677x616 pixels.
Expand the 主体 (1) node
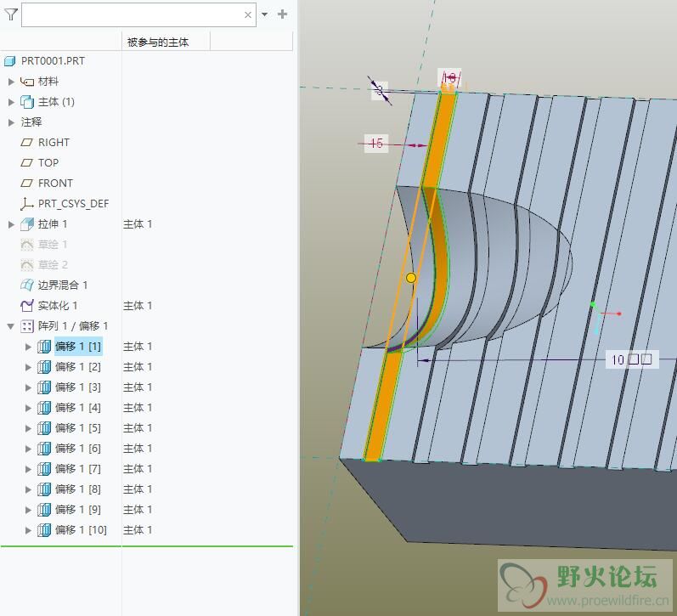[x=11, y=102]
